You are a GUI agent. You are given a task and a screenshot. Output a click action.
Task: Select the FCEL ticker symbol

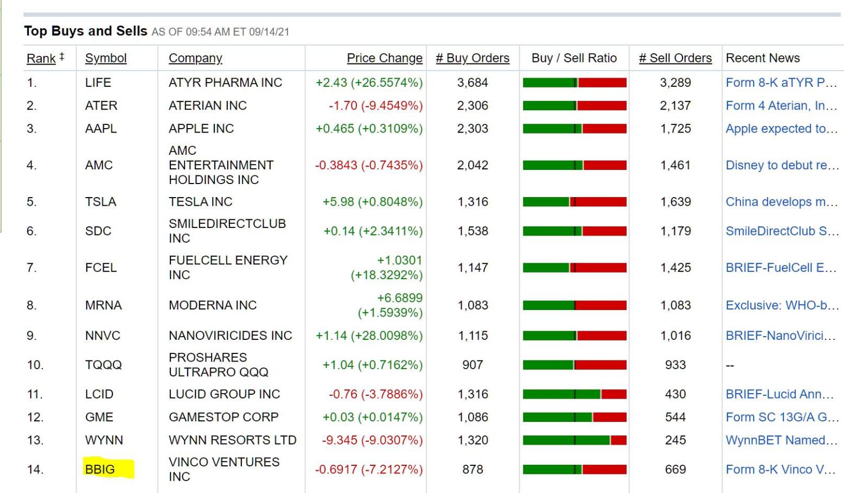click(101, 268)
